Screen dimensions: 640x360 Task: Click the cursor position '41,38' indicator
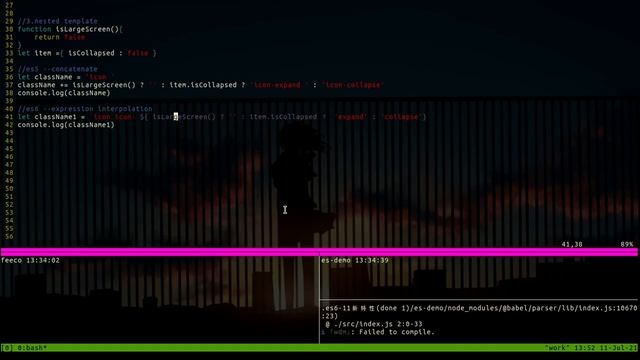click(572, 244)
